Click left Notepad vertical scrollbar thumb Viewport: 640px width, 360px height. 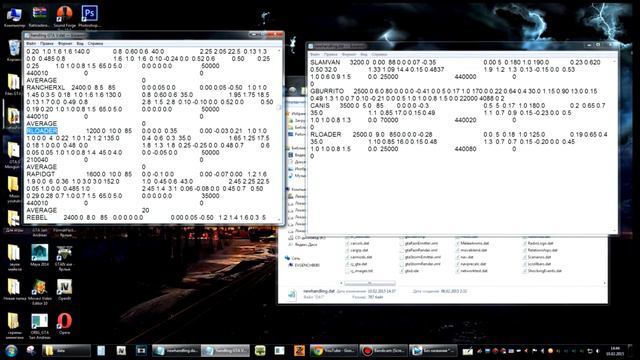click(279, 107)
